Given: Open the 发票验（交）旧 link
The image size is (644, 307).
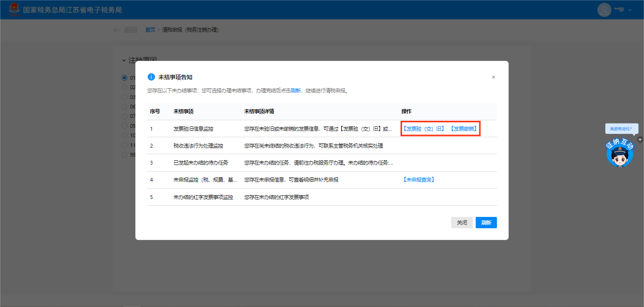Looking at the screenshot, I should pyautogui.click(x=423, y=129).
